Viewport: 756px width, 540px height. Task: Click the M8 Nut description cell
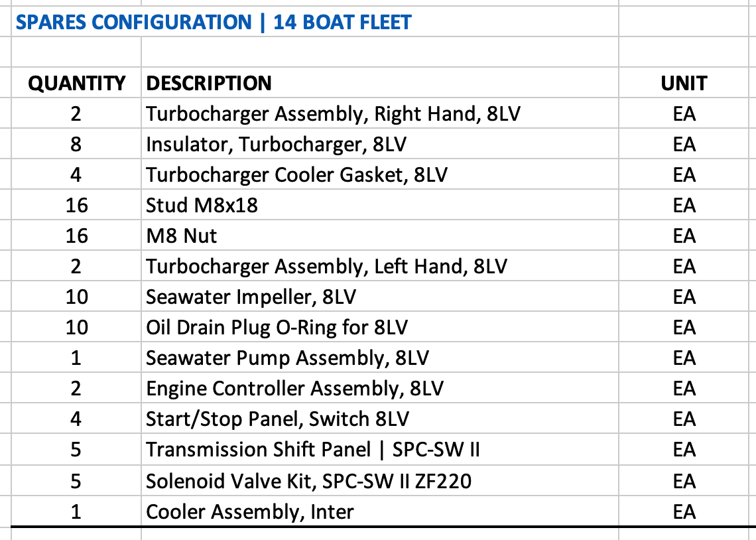click(x=380, y=236)
